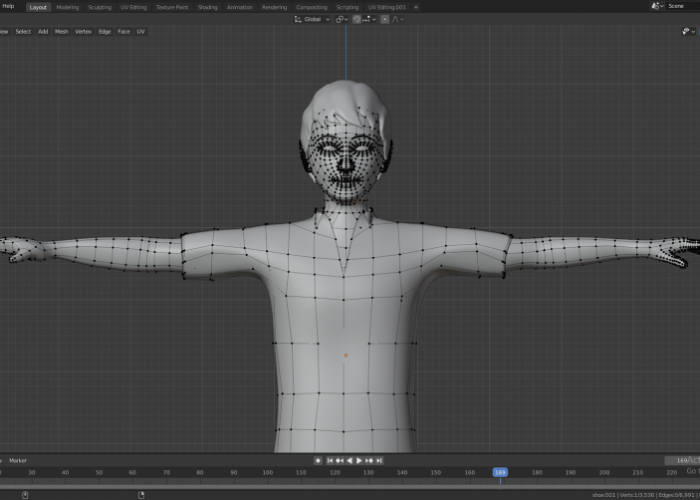700x500 pixels.
Task: Switch to the Sculpting workspace tab
Action: 100,7
